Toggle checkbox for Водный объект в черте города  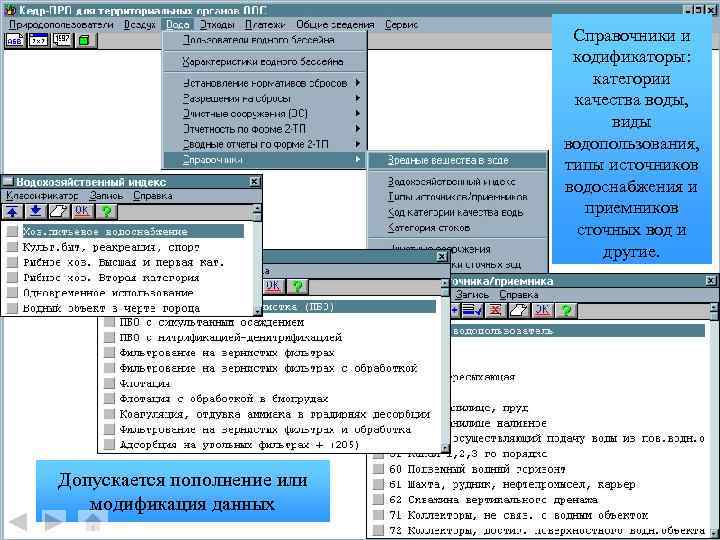click(x=12, y=308)
